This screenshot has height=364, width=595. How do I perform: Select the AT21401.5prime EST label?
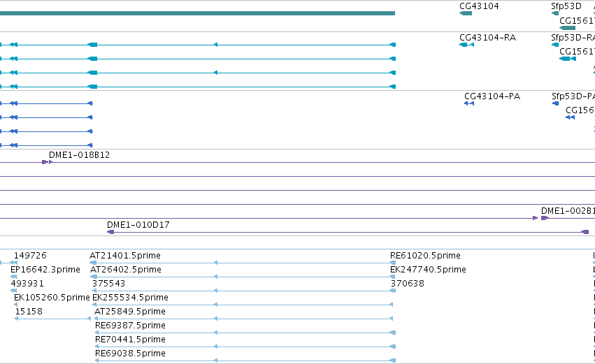(125, 256)
